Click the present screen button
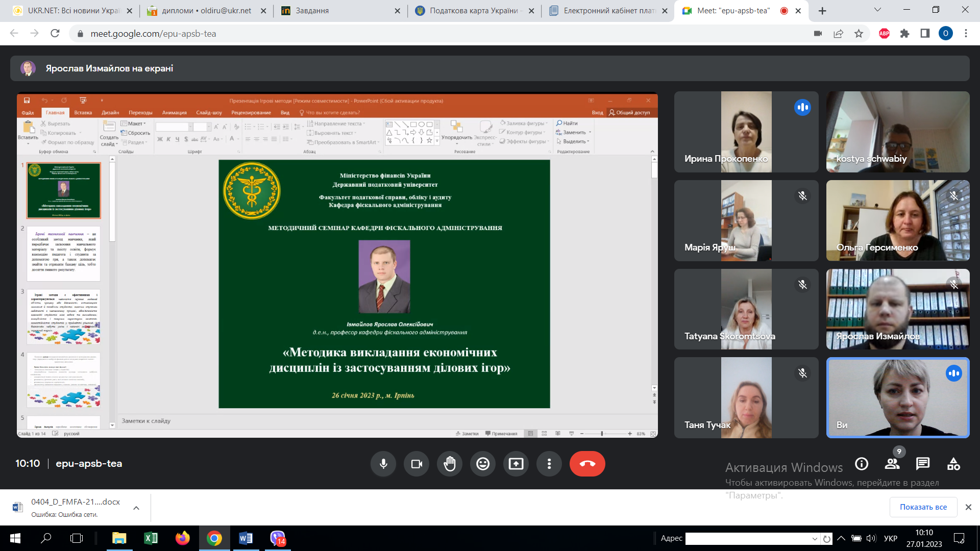 (x=516, y=464)
